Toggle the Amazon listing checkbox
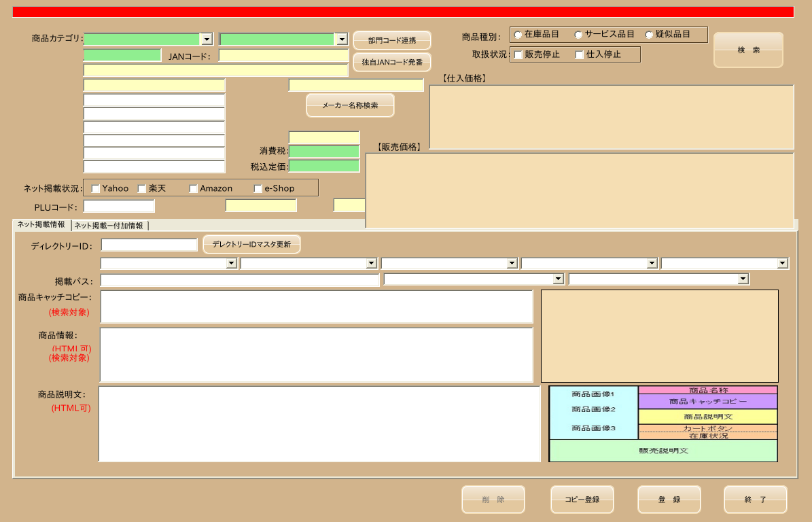Image resolution: width=812 pixels, height=522 pixels. point(193,188)
